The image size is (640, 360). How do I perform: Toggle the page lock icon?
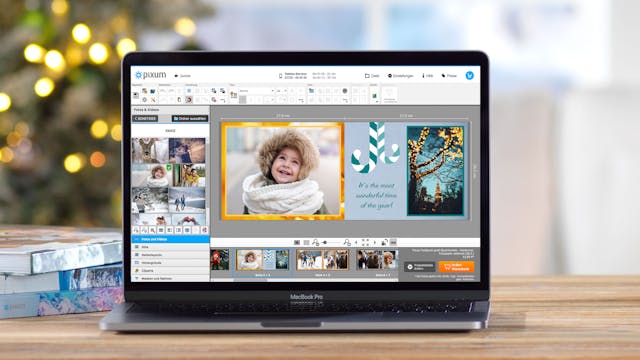click(x=384, y=242)
